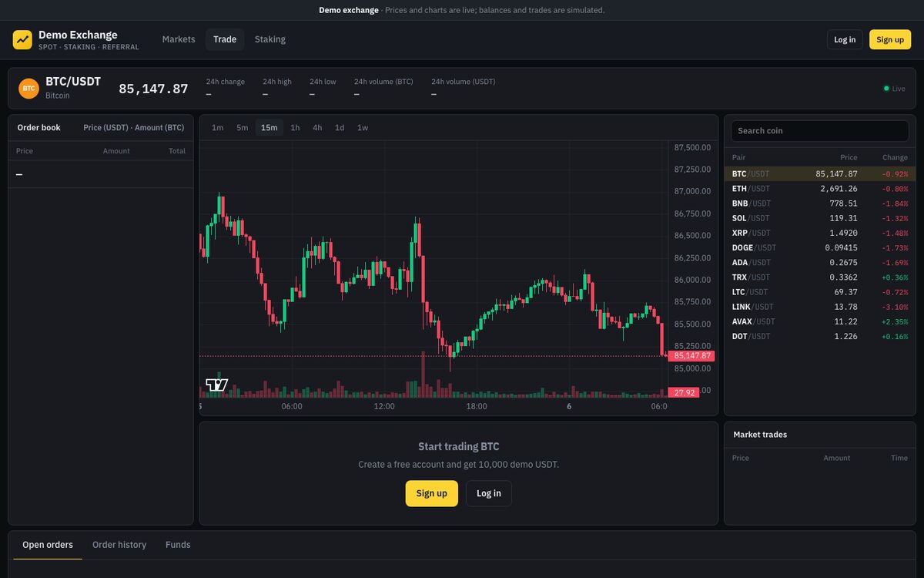Screen dimensions: 924x578
Task: Click the AVAX +2.35% change value
Action: (895, 321)
